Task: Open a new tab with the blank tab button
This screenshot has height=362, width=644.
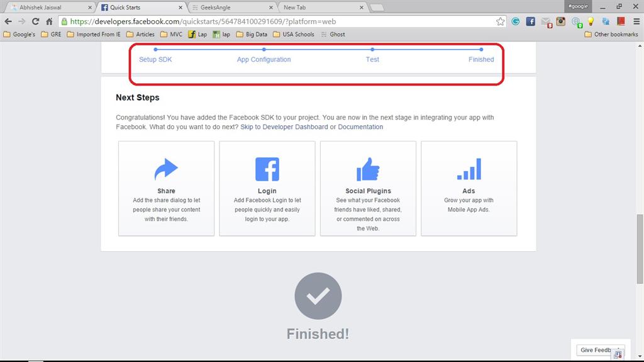Action: pos(377,8)
